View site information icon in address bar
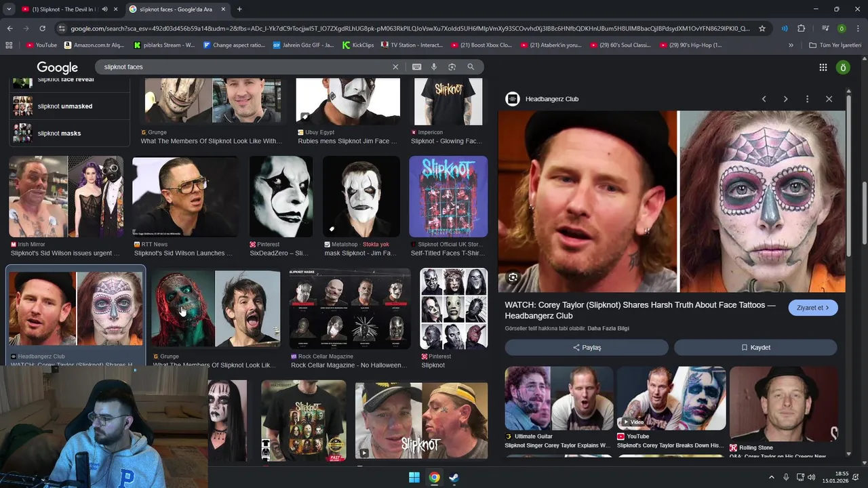Viewport: 868px width, 488px height. [62, 28]
